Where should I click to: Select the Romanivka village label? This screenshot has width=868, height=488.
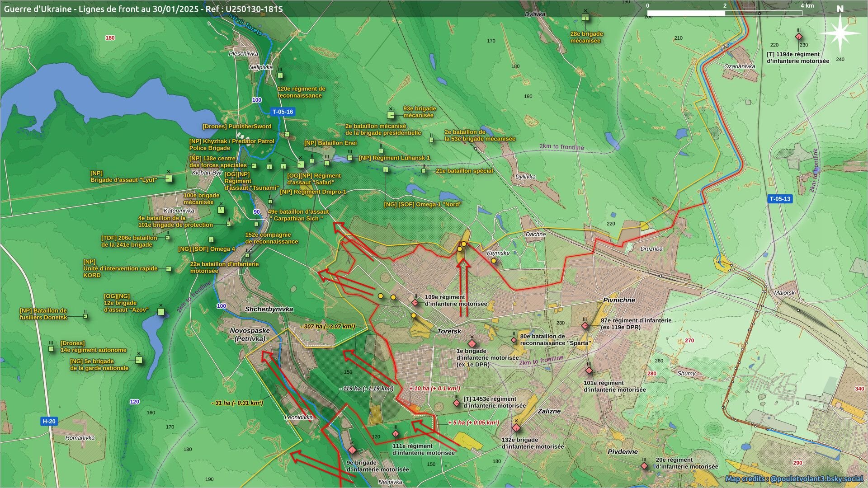[x=80, y=437]
